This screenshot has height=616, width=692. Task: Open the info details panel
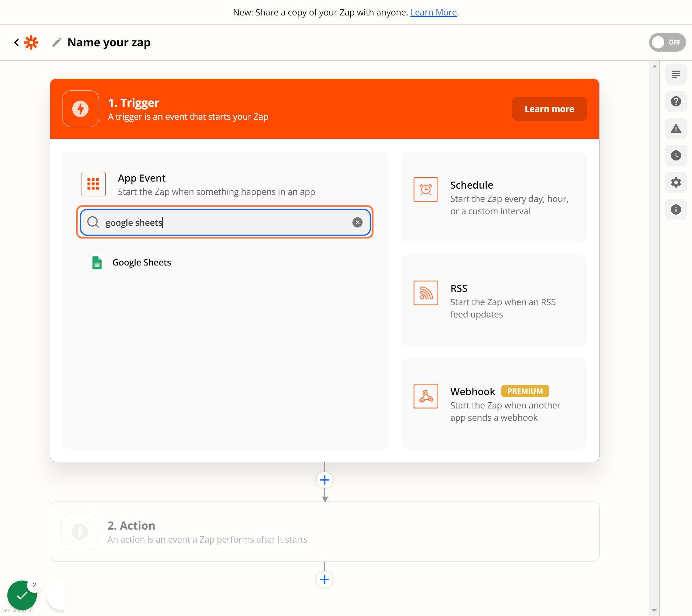pos(676,210)
